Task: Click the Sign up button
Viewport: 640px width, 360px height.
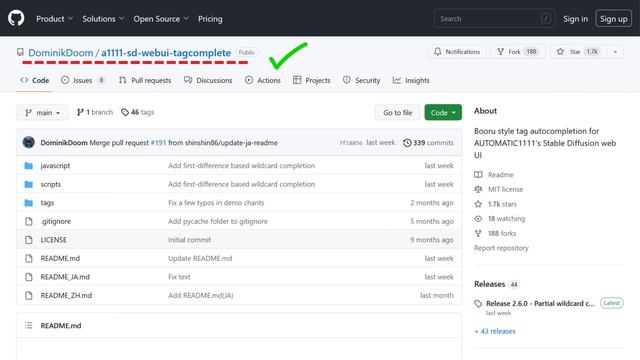Action: pos(613,19)
